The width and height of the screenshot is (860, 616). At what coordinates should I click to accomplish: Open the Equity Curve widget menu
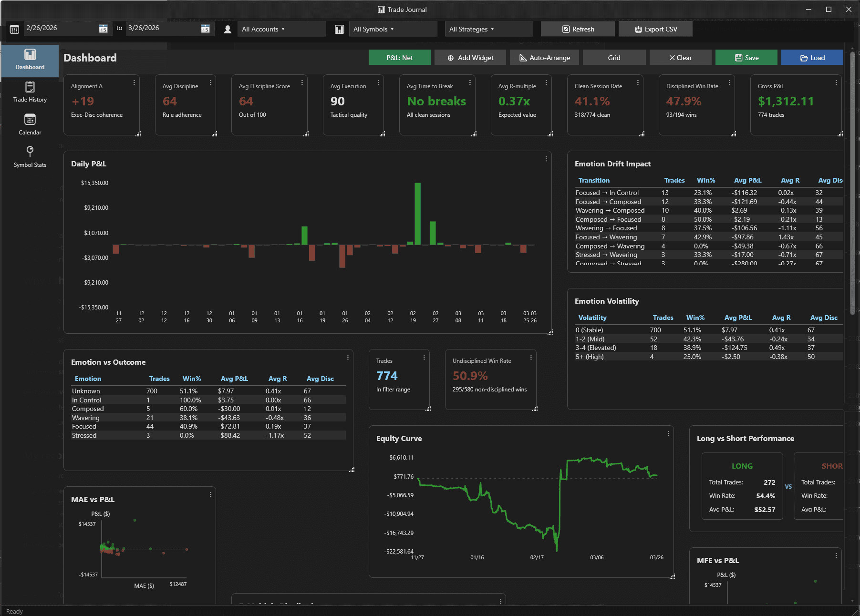(x=668, y=433)
